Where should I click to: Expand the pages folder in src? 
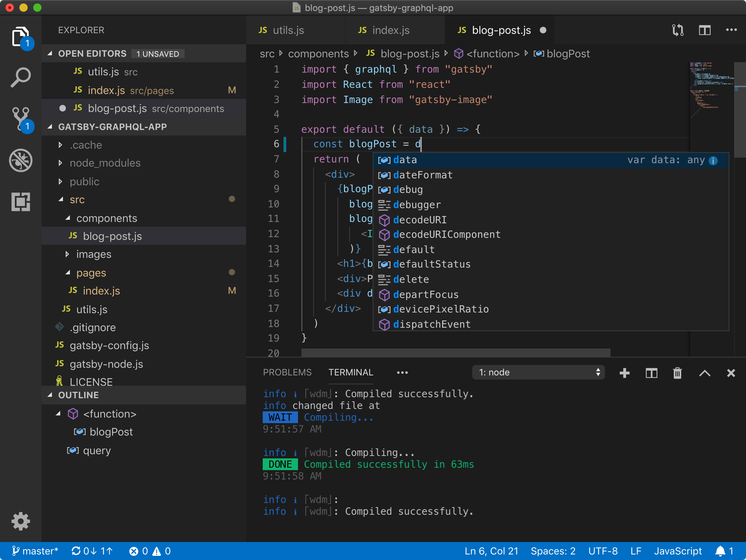[66, 272]
